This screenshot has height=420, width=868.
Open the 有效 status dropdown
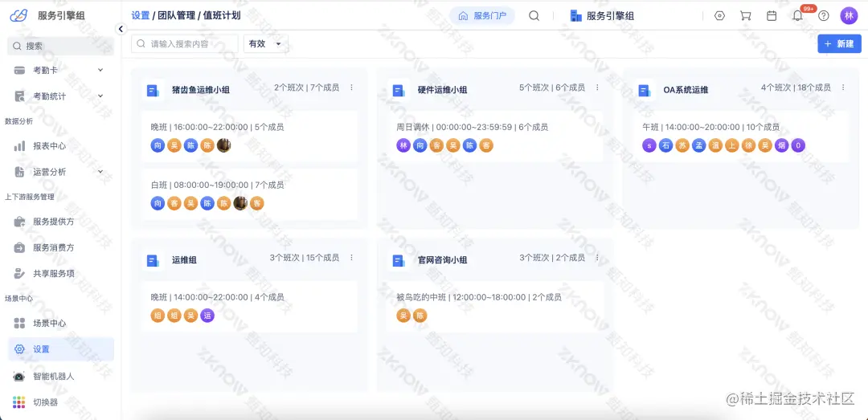pyautogui.click(x=266, y=43)
